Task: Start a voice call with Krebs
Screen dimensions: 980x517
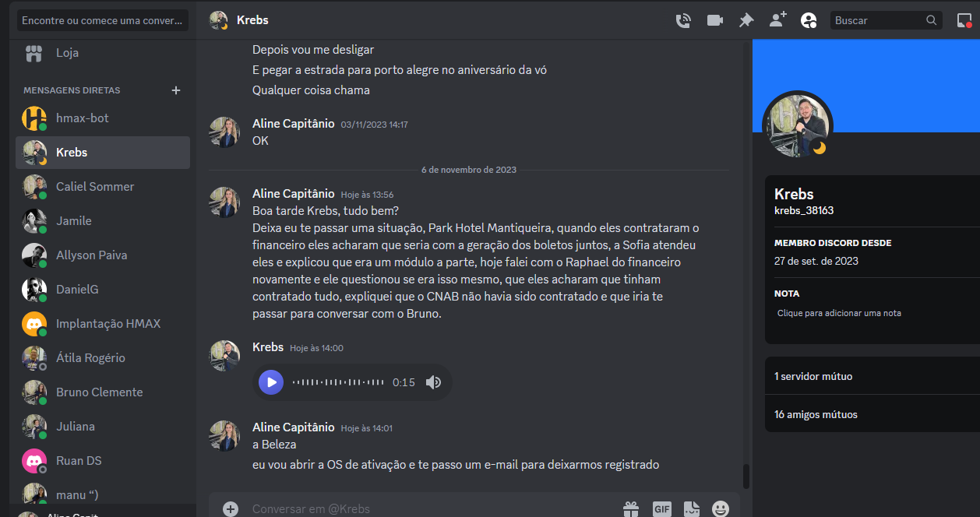Action: 683,20
